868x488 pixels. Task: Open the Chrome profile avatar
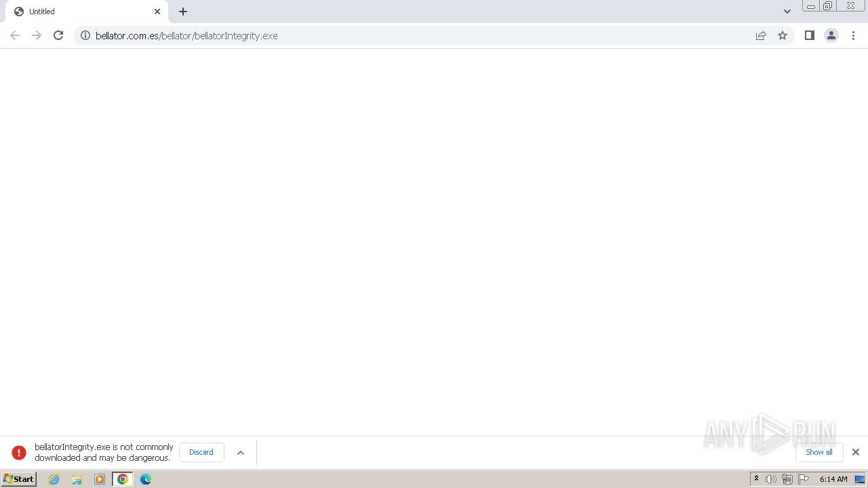831,35
